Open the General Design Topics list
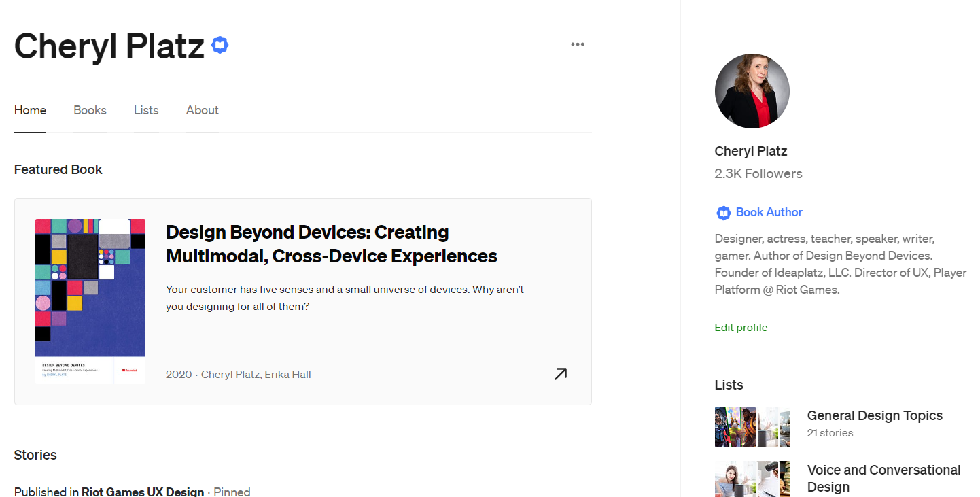Viewport: 980px width, 497px height. (x=874, y=415)
